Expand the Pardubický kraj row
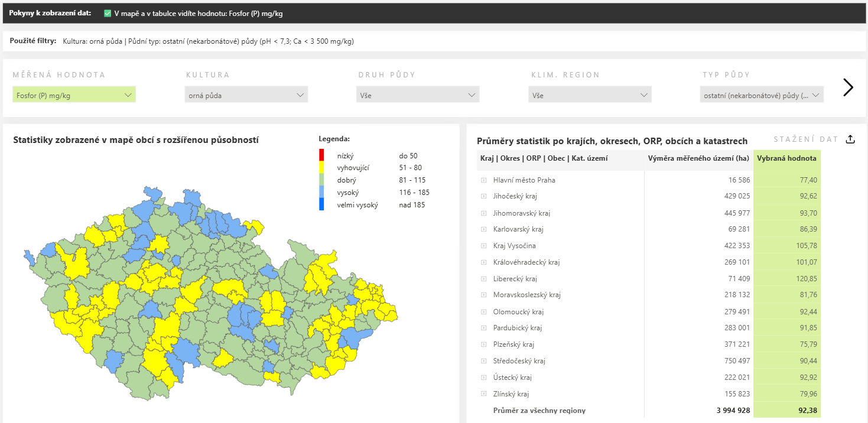The height and width of the screenshot is (423, 868). click(x=483, y=328)
